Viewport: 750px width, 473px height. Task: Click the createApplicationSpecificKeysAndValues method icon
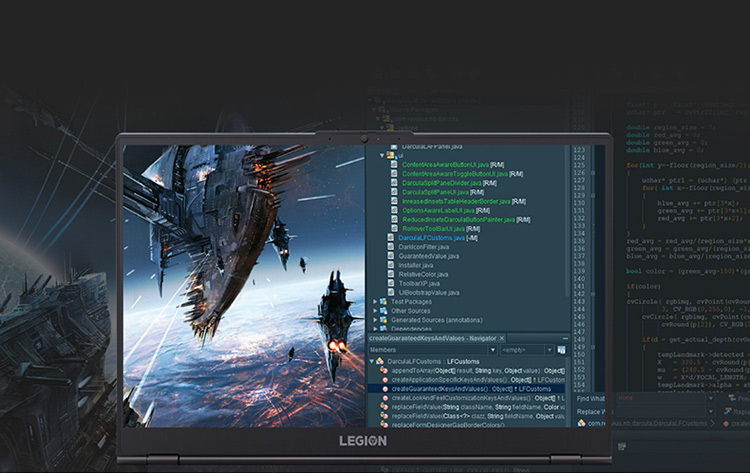click(x=385, y=380)
